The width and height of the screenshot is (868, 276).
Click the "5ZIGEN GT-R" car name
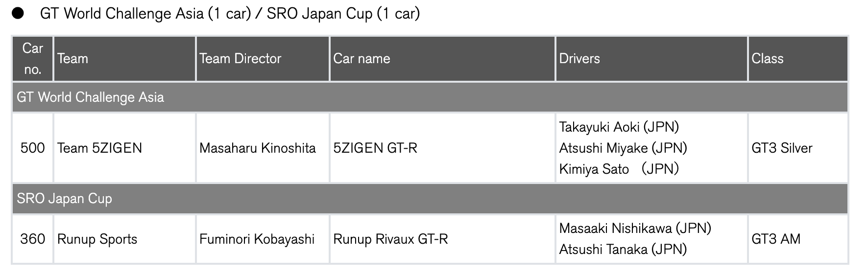[x=375, y=148]
